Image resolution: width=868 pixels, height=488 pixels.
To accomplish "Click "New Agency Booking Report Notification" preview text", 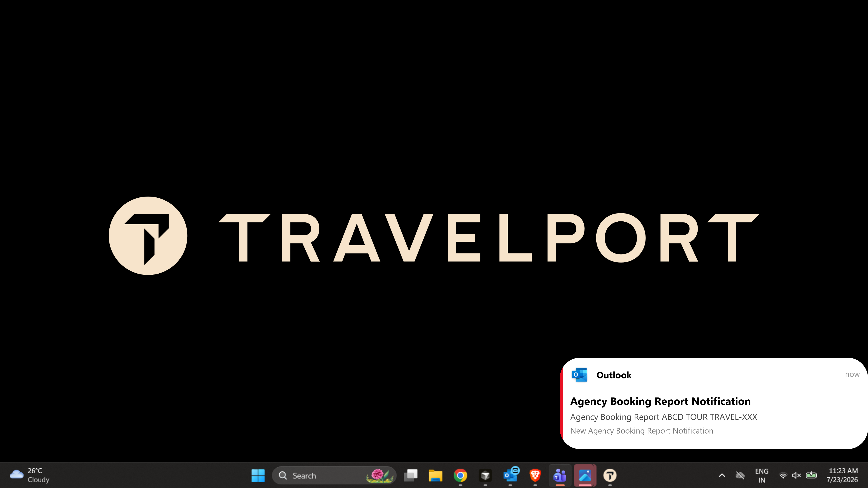I will coord(642,431).
